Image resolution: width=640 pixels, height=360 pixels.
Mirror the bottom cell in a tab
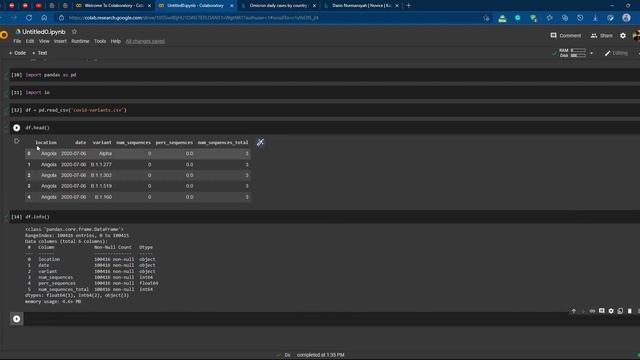coord(620,311)
